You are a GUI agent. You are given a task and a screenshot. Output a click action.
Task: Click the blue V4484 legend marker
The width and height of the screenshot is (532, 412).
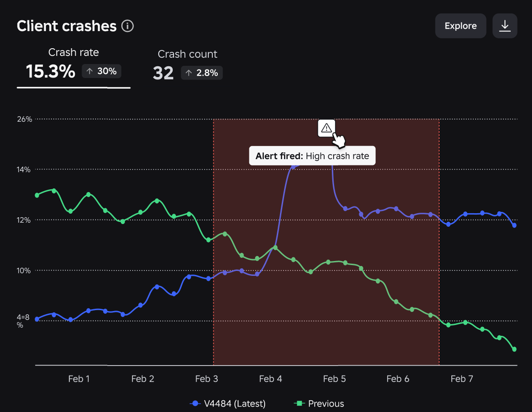point(195,403)
